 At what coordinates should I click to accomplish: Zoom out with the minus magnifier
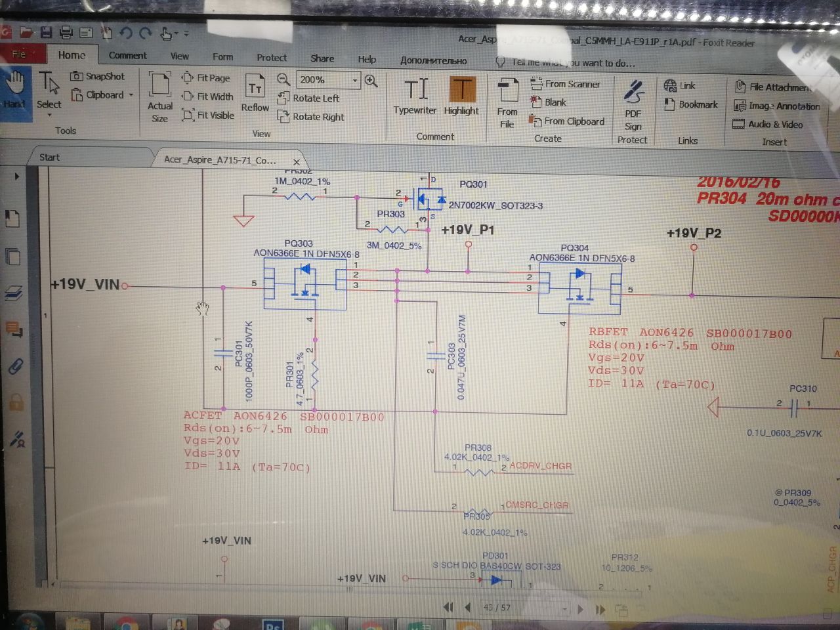tap(283, 79)
